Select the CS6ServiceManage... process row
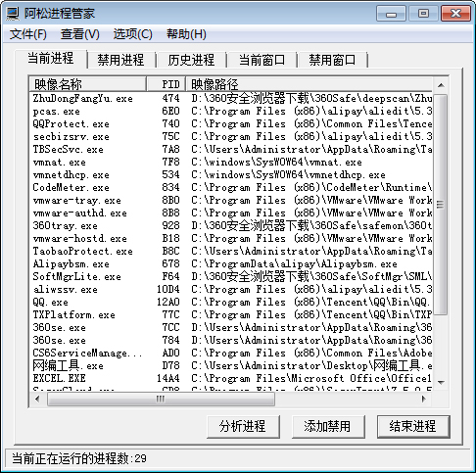 tap(231, 353)
